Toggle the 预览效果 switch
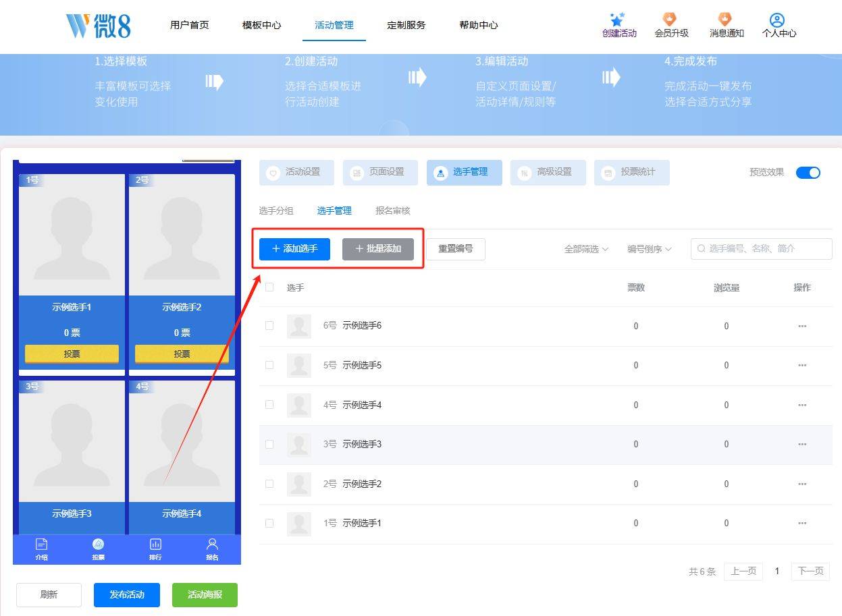The width and height of the screenshot is (842, 616). click(x=808, y=172)
